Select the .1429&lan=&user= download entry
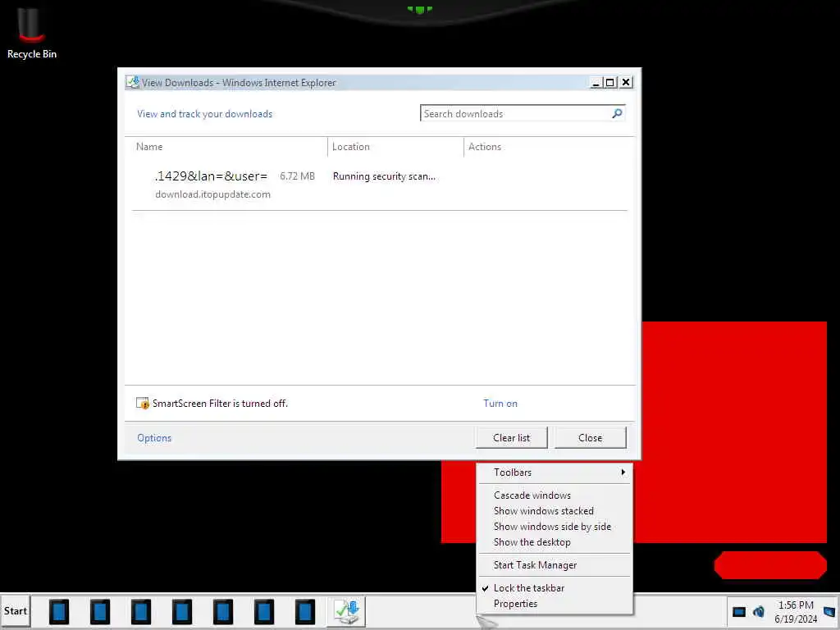840x630 pixels. click(x=211, y=176)
